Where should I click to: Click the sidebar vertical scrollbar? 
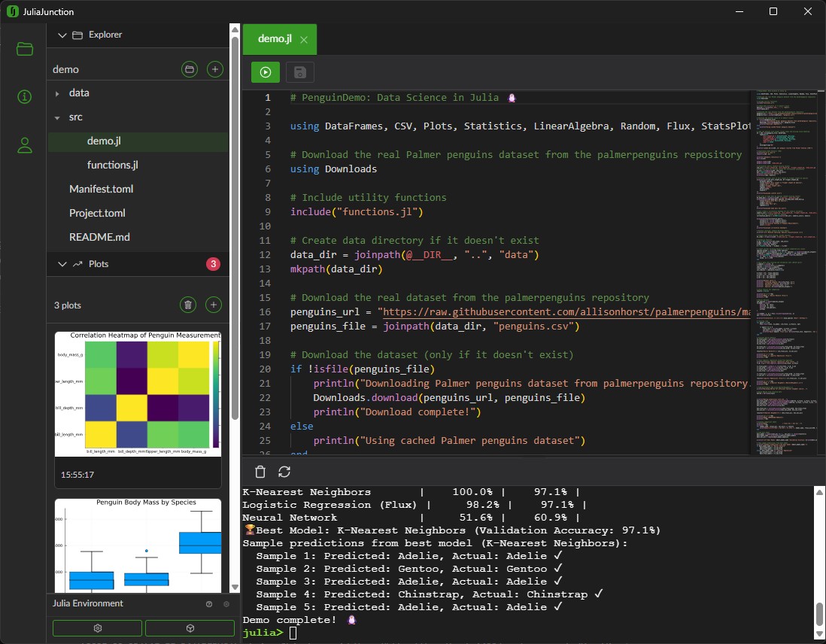[x=235, y=226]
